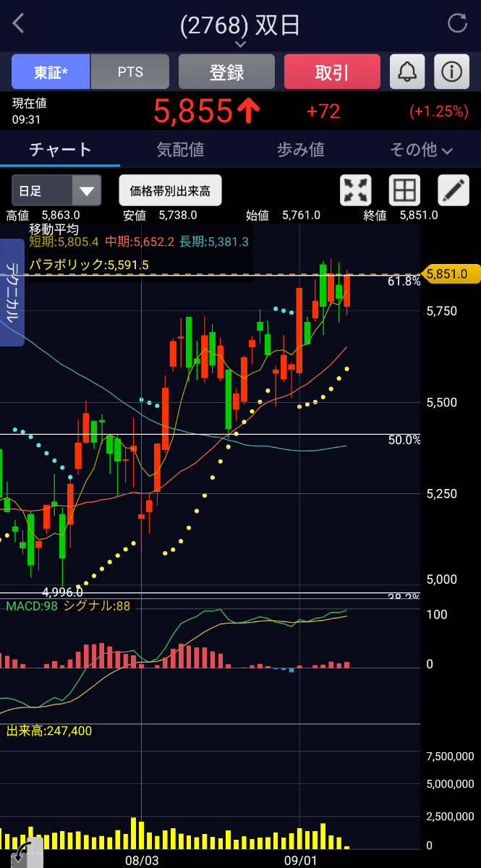This screenshot has height=868, width=481.
Task: Tap the 08/03 date axis label
Action: point(142,861)
